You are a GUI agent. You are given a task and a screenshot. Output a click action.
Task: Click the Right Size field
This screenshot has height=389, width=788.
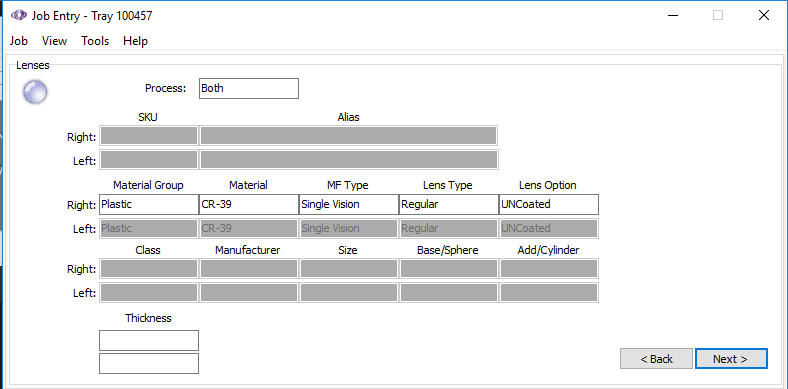[349, 269]
